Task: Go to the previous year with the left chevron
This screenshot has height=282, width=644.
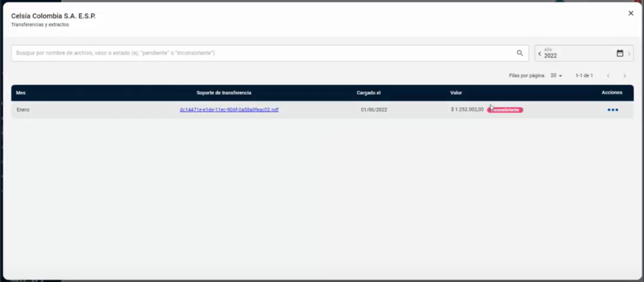Action: [x=539, y=53]
